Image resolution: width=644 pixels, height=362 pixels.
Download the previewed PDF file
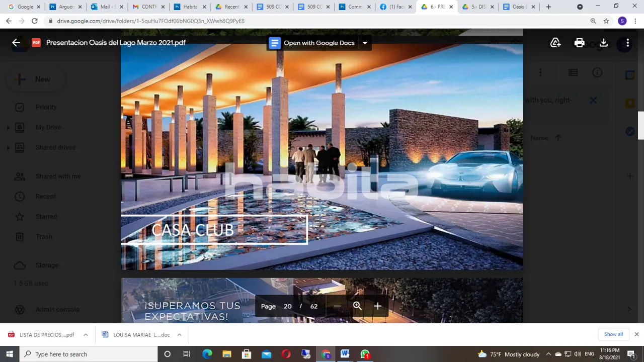(604, 43)
